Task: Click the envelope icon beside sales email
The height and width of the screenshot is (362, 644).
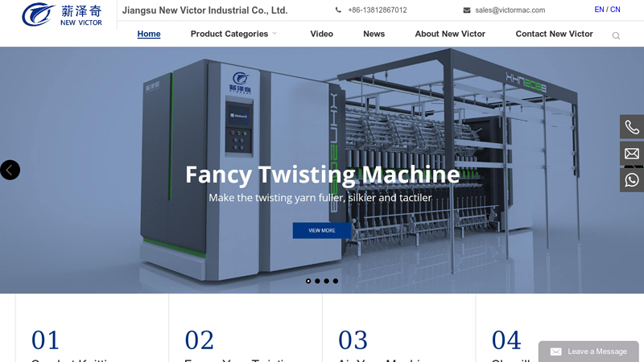Action: (x=467, y=10)
